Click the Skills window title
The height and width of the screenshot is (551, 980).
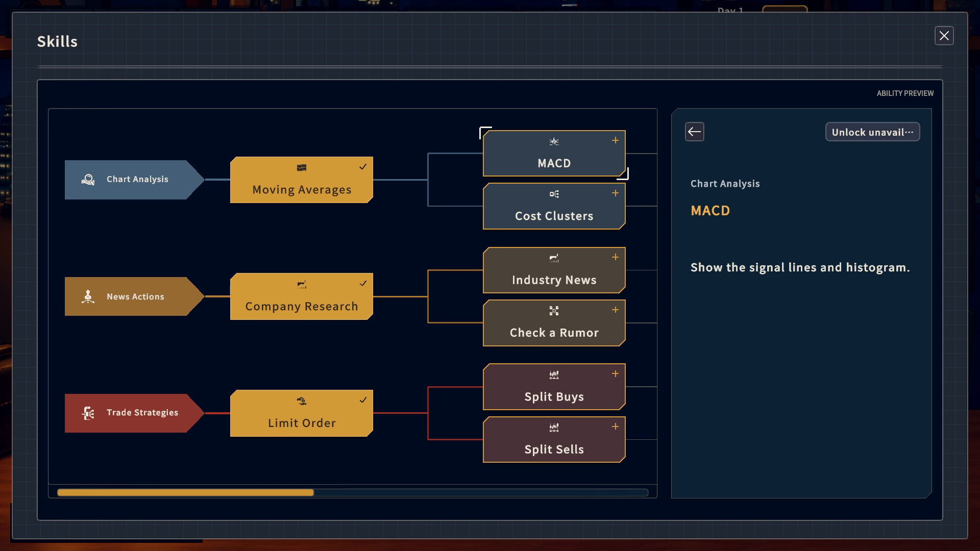point(57,41)
